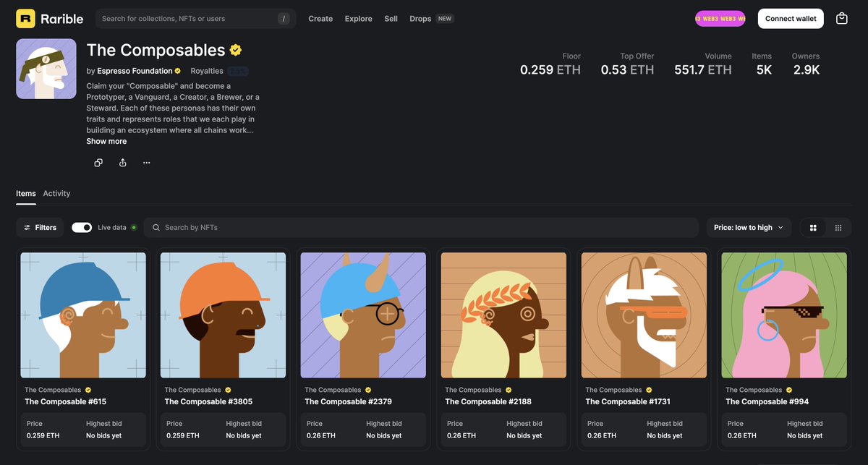Open The Composable #2379 artwork
The width and height of the screenshot is (868, 465).
[x=364, y=315]
